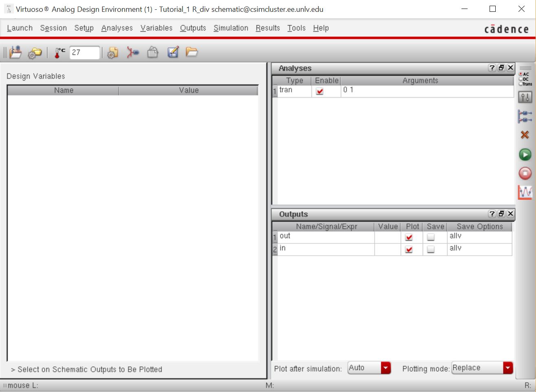The image size is (536, 392).
Task: Click the plain open folder toolbar icon
Action: click(x=191, y=52)
